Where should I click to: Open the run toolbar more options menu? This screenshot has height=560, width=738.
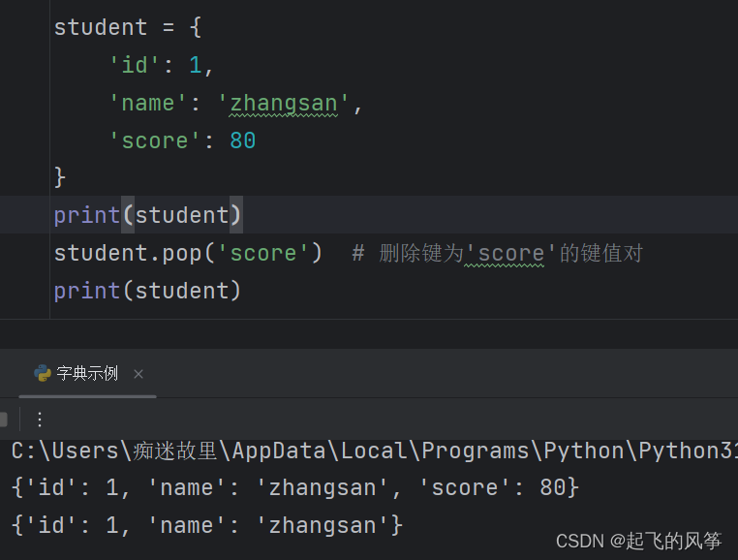click(x=40, y=420)
